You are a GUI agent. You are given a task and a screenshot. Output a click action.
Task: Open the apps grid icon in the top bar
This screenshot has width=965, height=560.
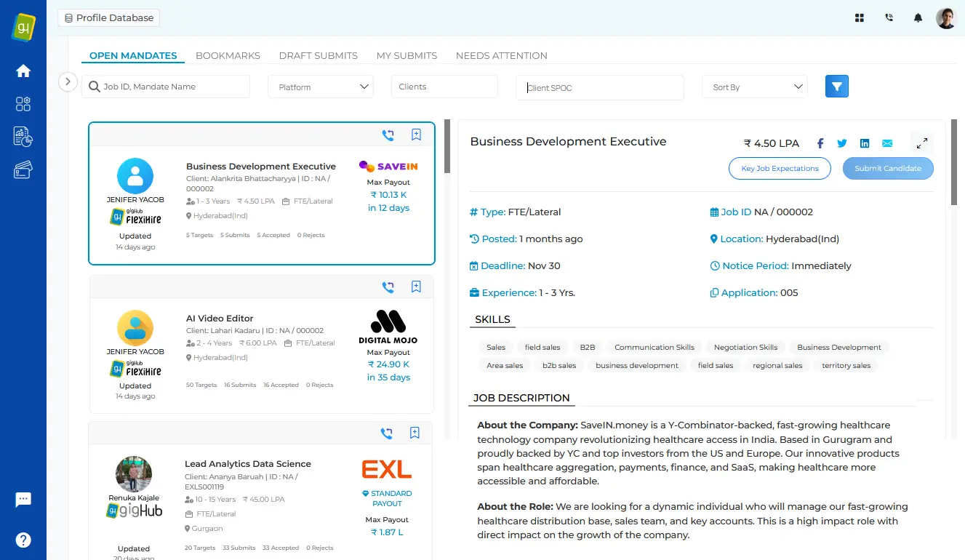click(860, 18)
